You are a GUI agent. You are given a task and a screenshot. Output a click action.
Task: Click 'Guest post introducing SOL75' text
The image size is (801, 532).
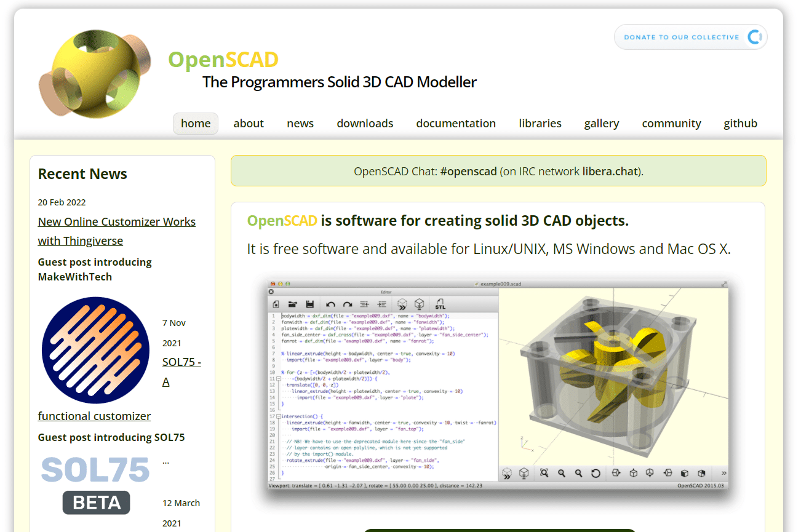tap(111, 437)
